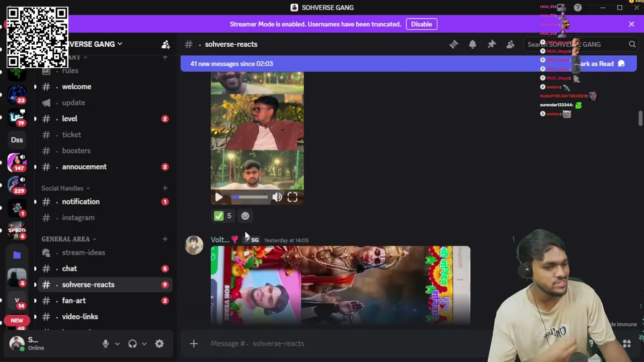
Task: Open the stream-ideas channel
Action: [x=104, y=252]
